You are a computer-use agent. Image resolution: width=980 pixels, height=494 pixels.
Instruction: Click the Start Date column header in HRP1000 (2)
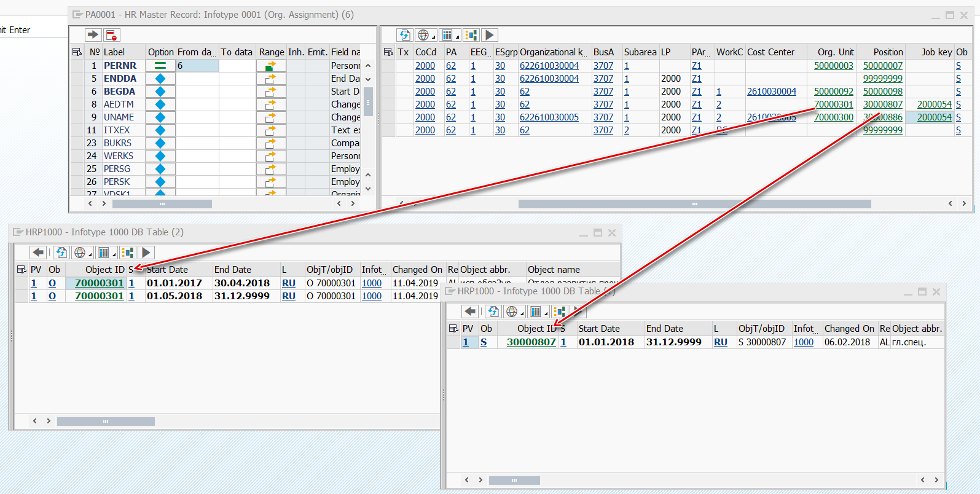coord(178,270)
